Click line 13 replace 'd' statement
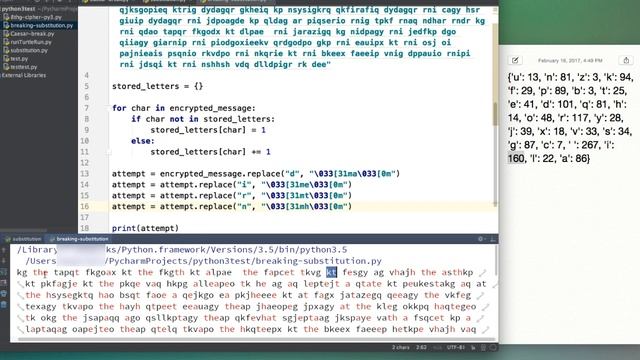Viewport: 640px width, 360px height. pos(256,174)
